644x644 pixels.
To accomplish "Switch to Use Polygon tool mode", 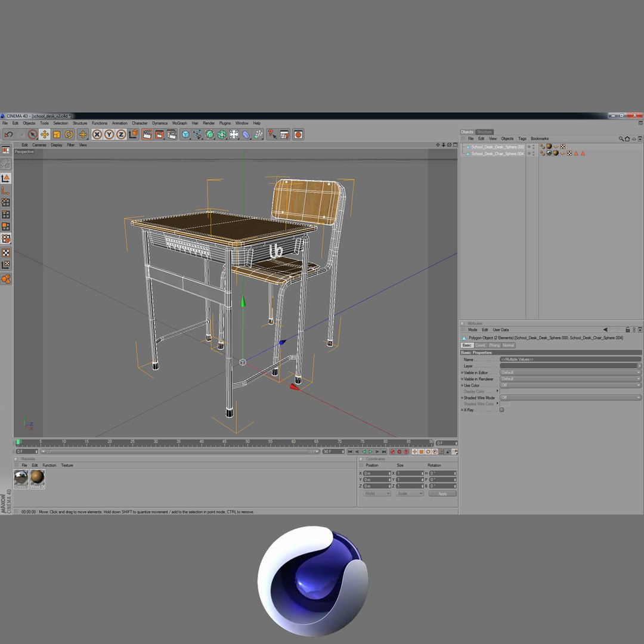I will 6,227.
